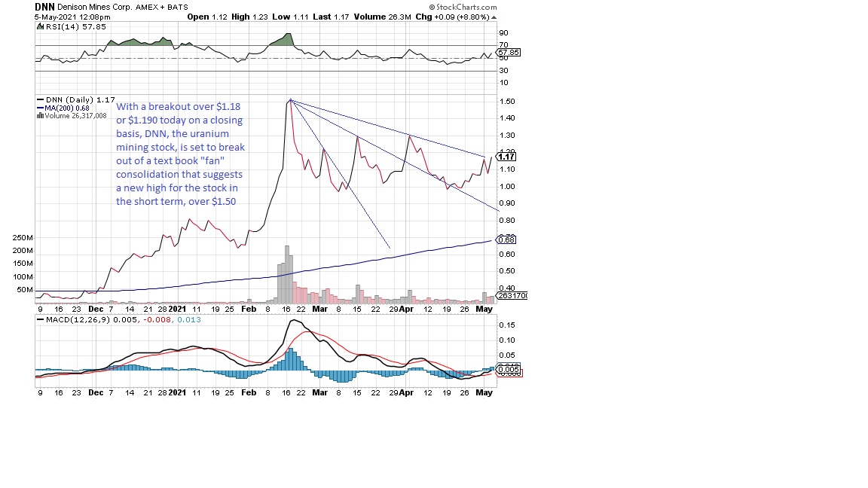Click the blue fan consolidation annotation text
Image resolution: width=868 pixels, height=488 pixels.
point(180,154)
